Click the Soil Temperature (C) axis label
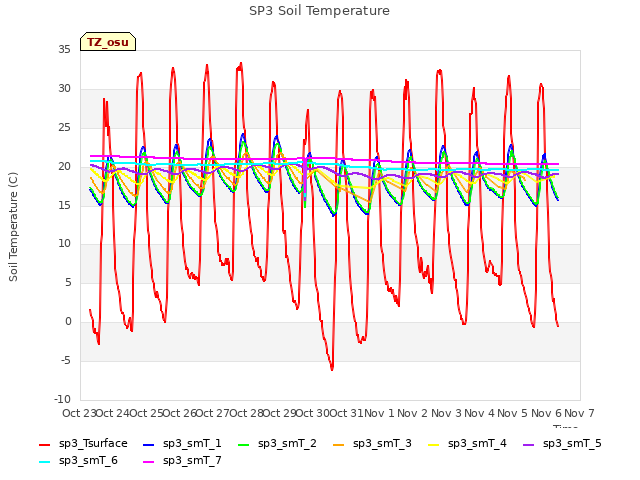The width and height of the screenshot is (640, 480). [x=13, y=227]
